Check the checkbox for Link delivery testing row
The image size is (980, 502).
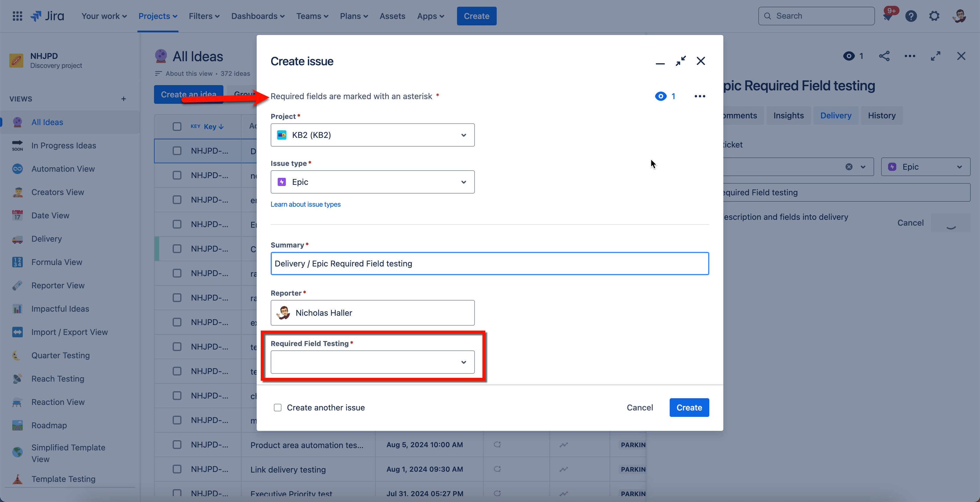[x=176, y=469]
